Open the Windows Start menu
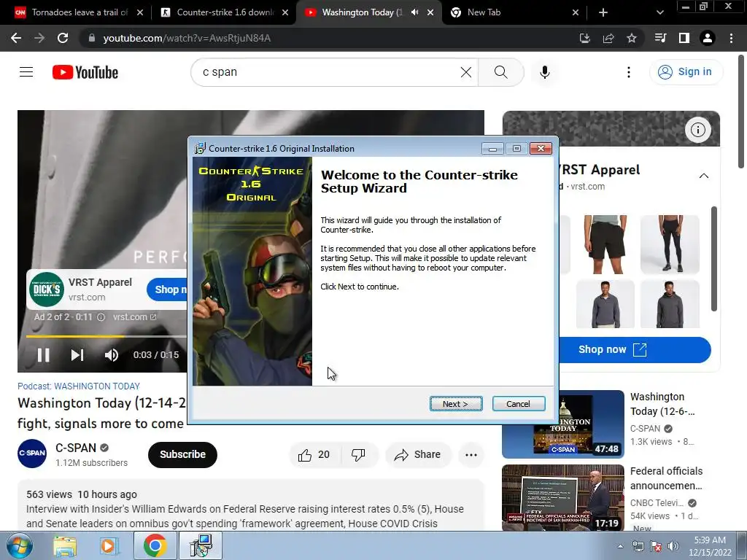The height and width of the screenshot is (560, 747). [x=20, y=545]
